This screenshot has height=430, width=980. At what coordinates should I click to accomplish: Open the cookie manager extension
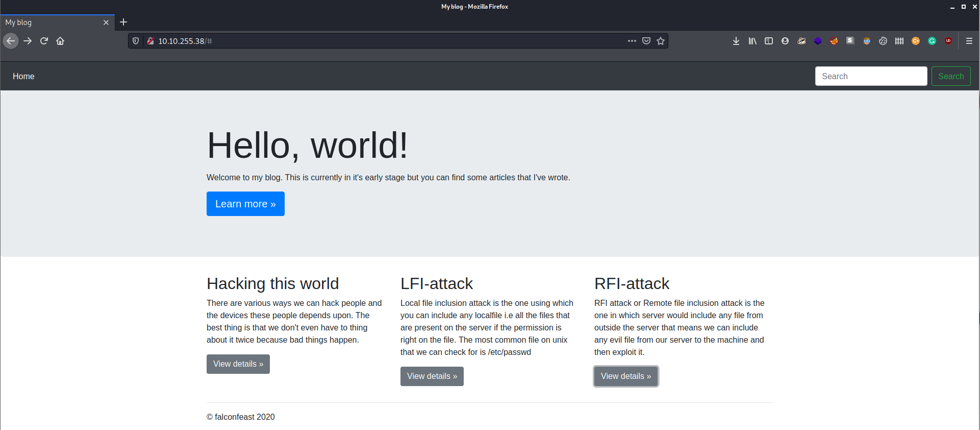883,41
